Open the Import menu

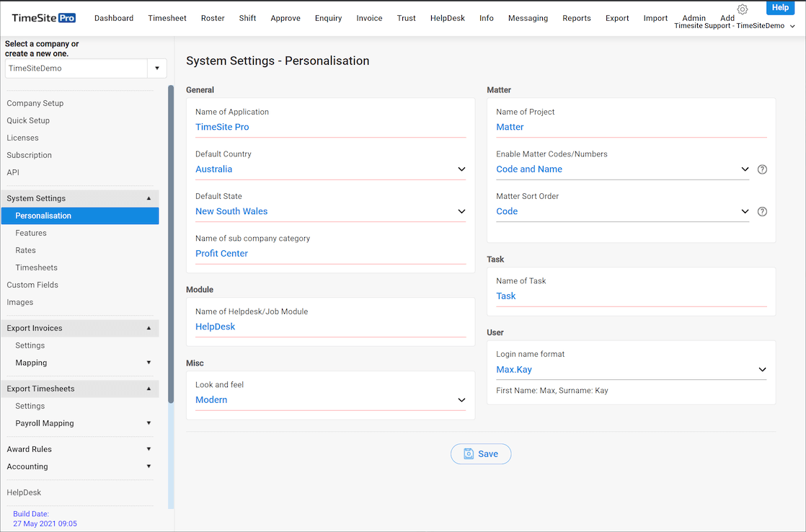(x=655, y=18)
